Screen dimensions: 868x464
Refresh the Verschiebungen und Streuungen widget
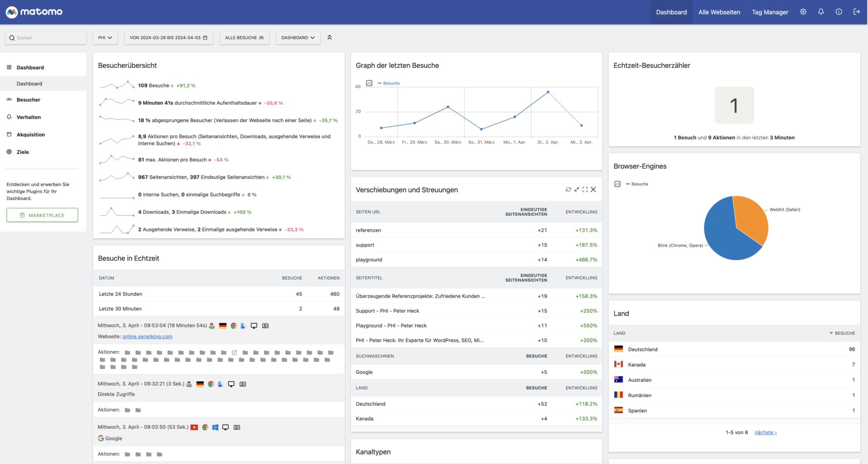coord(568,189)
